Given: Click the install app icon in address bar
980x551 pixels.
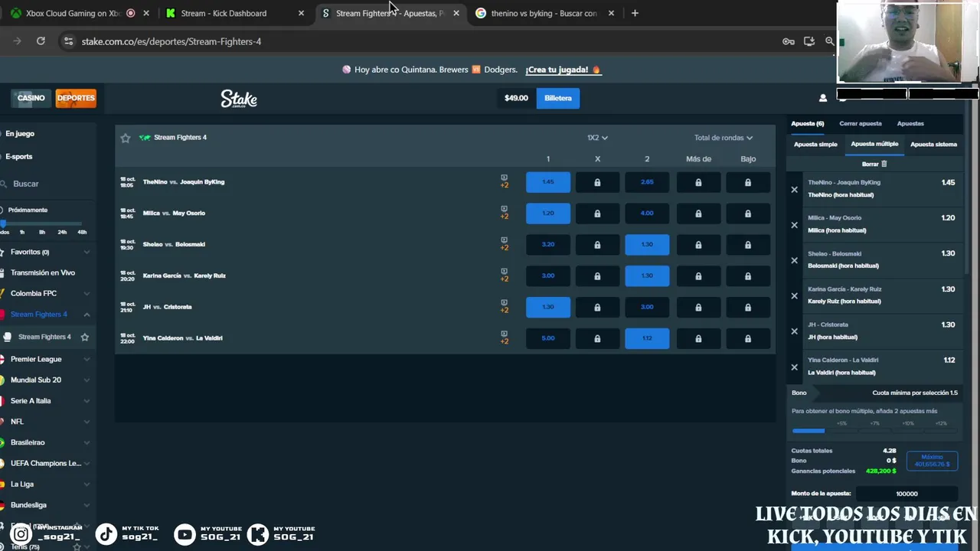Looking at the screenshot, I should tap(809, 41).
